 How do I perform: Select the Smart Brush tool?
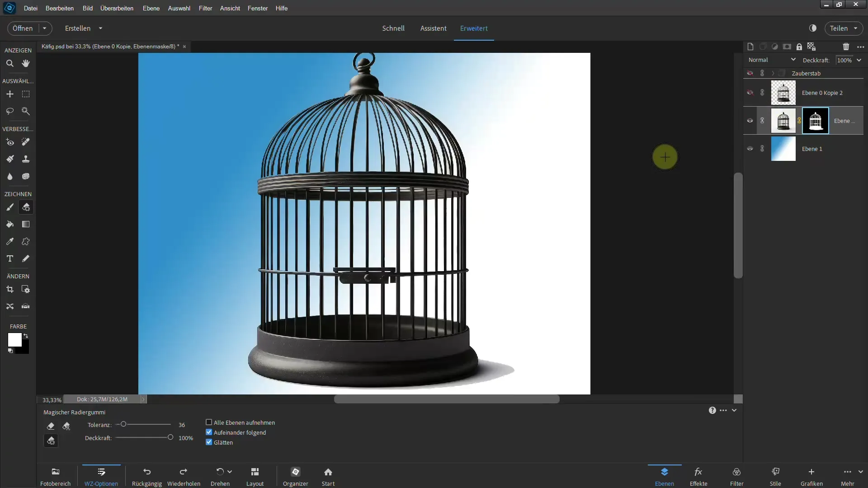coord(9,159)
